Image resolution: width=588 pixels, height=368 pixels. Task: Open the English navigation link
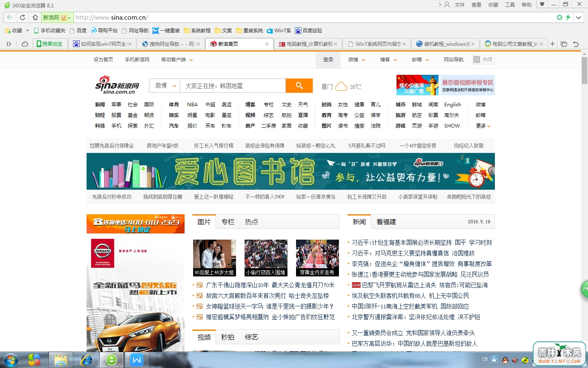click(x=452, y=105)
